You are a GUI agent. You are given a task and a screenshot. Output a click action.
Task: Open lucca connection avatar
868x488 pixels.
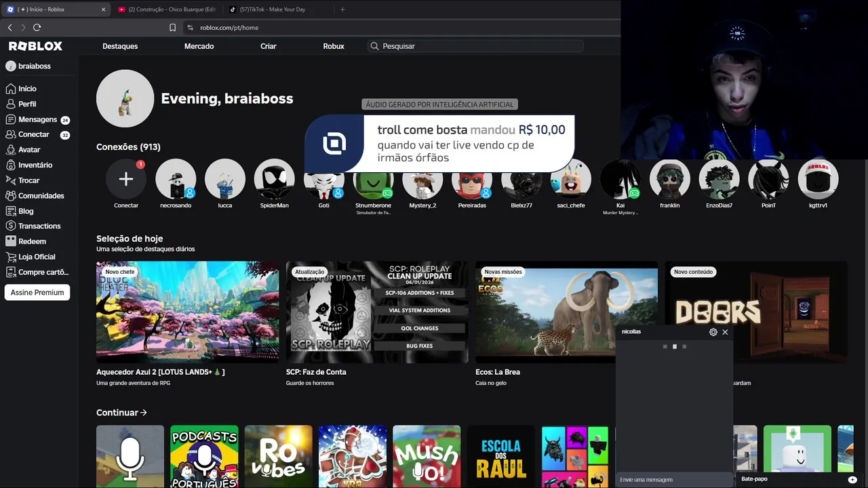225,179
